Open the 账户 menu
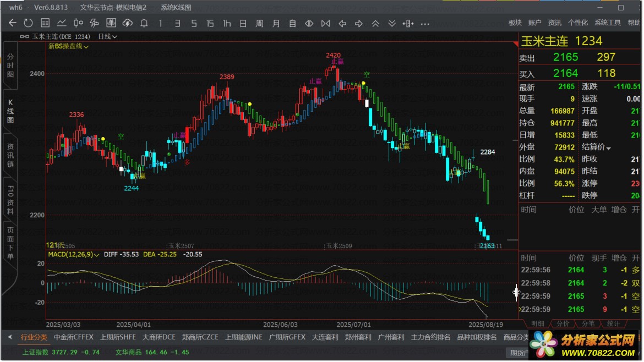The width and height of the screenshot is (644, 362). [535, 23]
